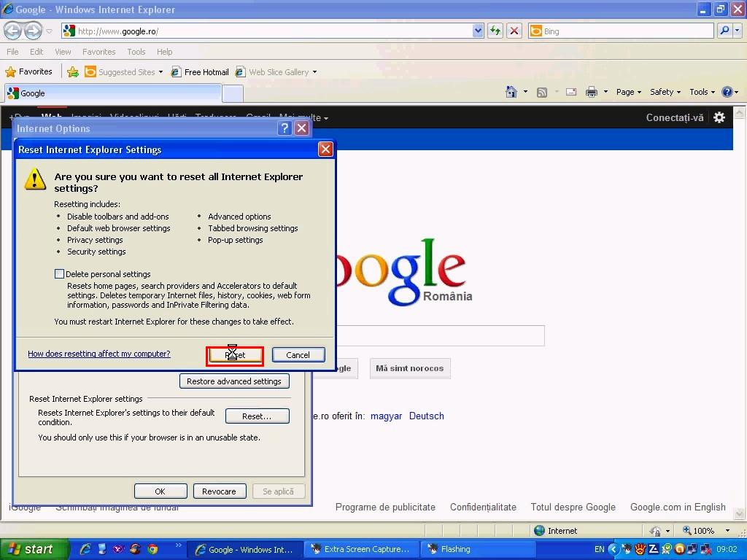
Task: Click Cancel in the Reset dialog
Action: point(298,355)
